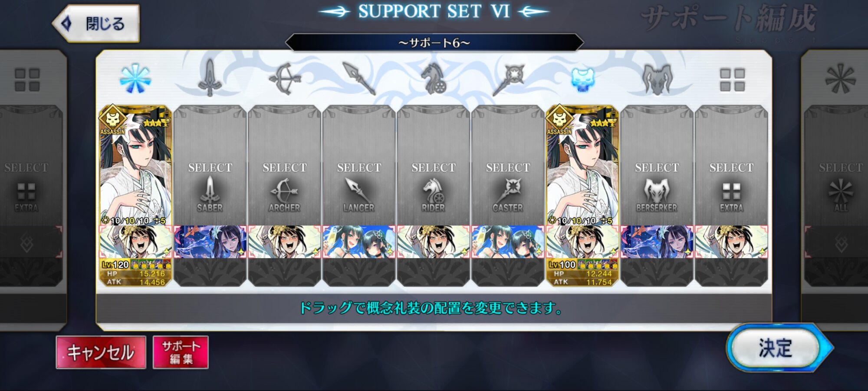Click the キャンセル cancel button
The width and height of the screenshot is (868, 391).
[x=101, y=352]
